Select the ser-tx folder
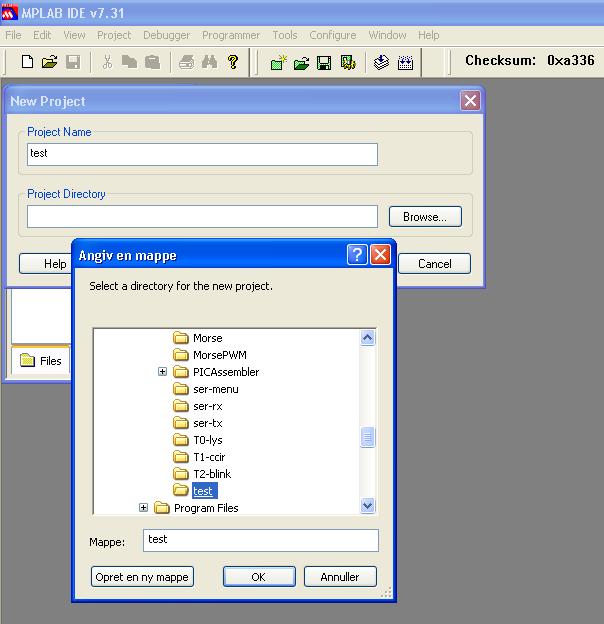 pyautogui.click(x=198, y=423)
